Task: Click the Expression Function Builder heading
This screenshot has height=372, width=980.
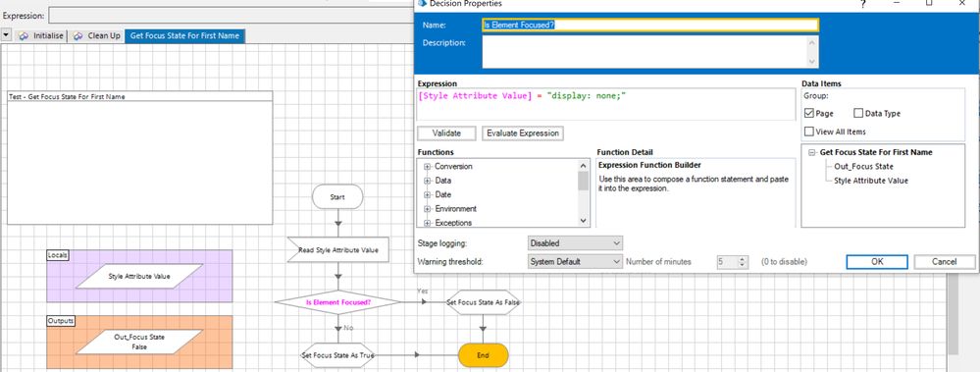Action: [649, 165]
